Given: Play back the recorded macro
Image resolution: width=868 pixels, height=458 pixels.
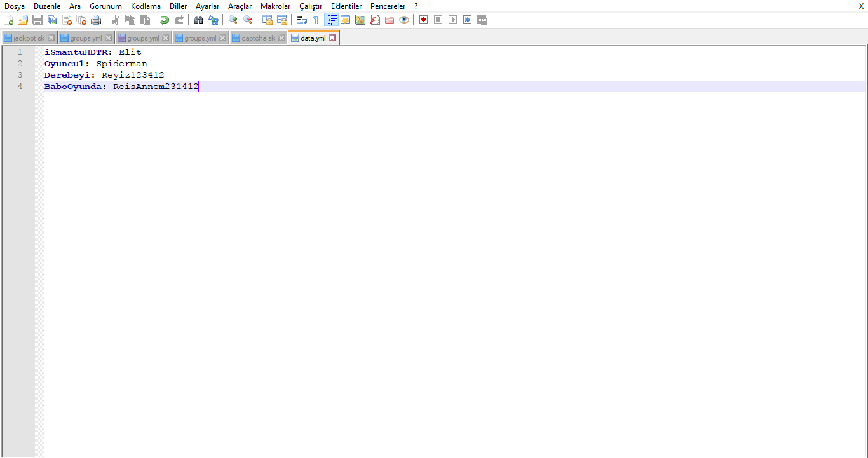Looking at the screenshot, I should tap(453, 20).
